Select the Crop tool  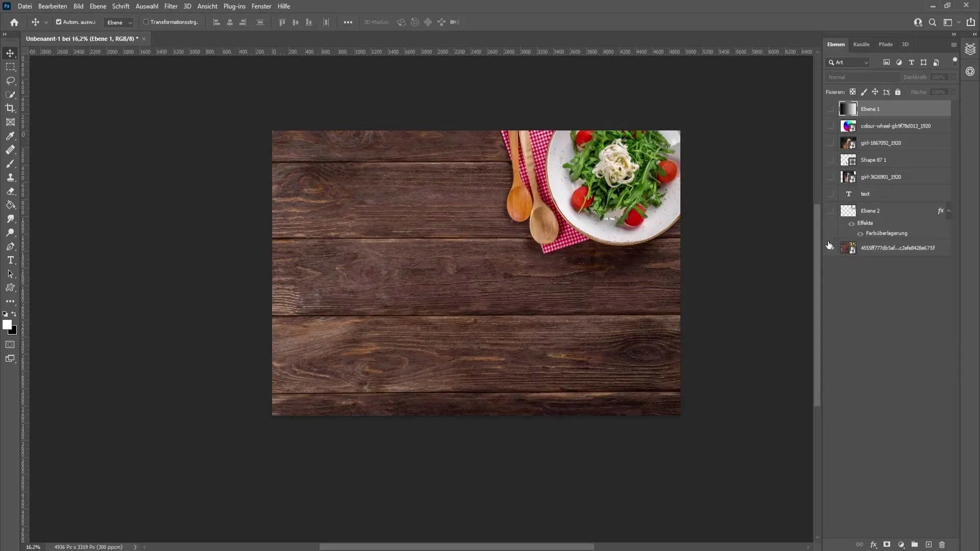(10, 108)
